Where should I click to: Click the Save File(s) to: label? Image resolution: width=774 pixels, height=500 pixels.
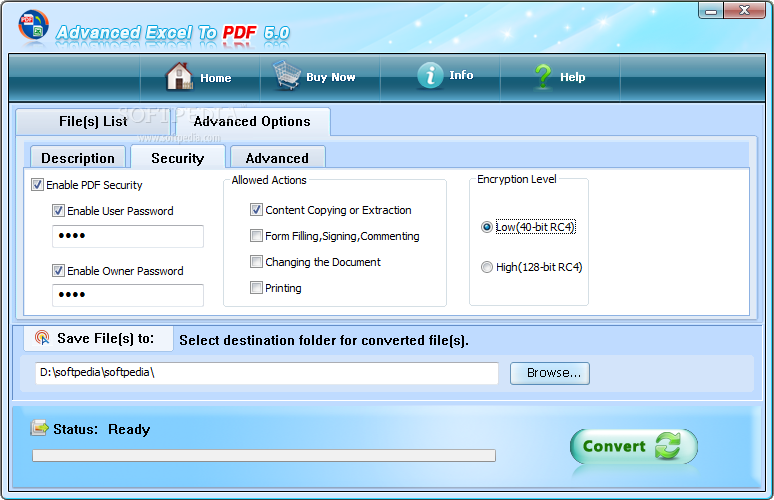click(x=106, y=338)
